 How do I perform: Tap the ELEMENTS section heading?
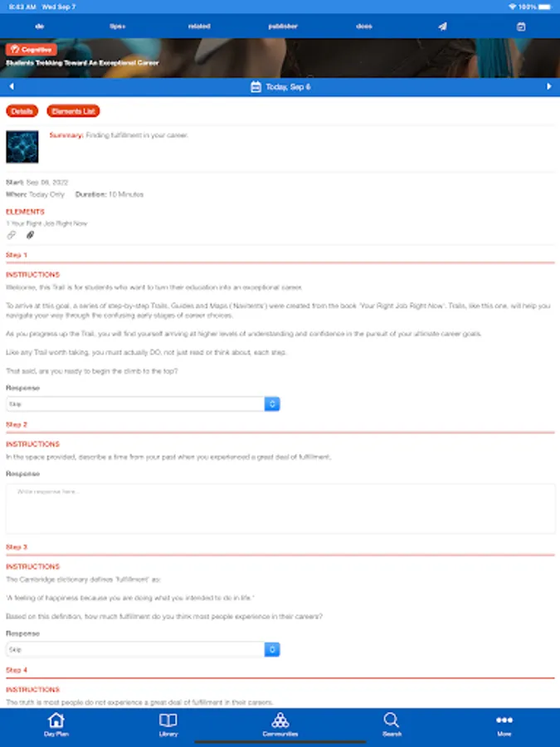coord(25,212)
